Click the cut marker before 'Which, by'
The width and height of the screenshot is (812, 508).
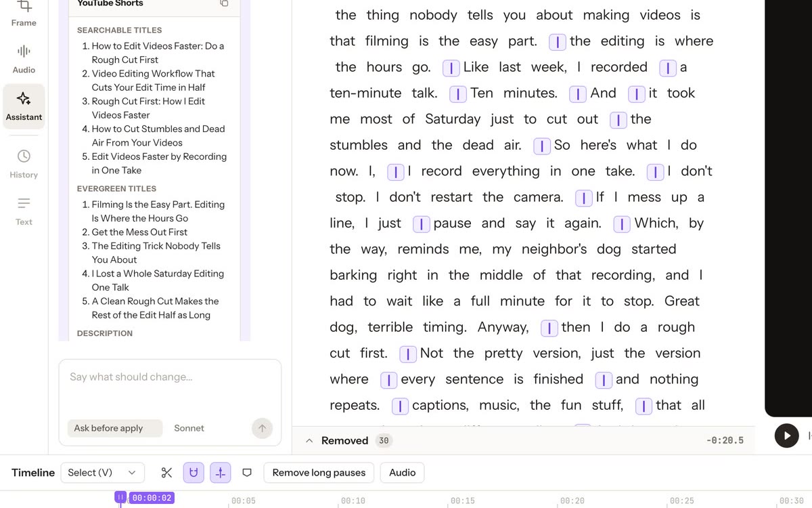tap(623, 224)
